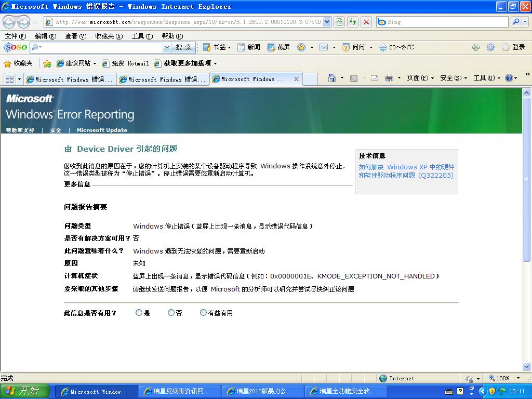Screen dimensions: 532x399
Task: Expand the Quick Tabs list arrow
Action: (19, 79)
